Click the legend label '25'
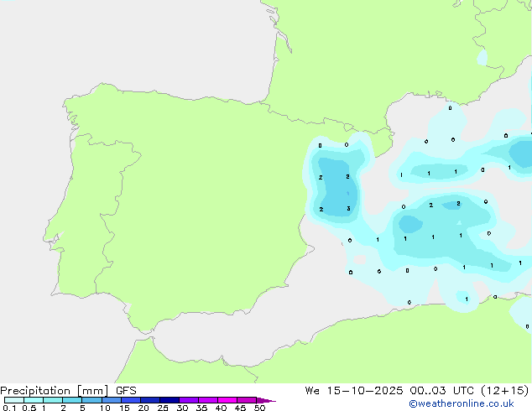Viewport: 532px width, 411px height. point(163,408)
